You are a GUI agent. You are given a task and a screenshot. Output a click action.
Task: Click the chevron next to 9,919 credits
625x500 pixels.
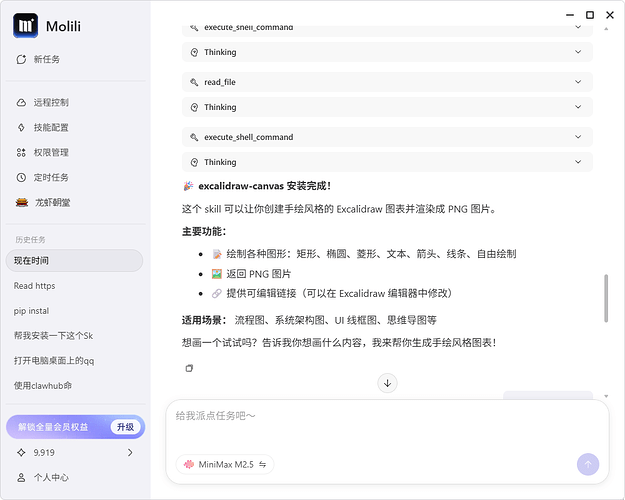pos(130,453)
